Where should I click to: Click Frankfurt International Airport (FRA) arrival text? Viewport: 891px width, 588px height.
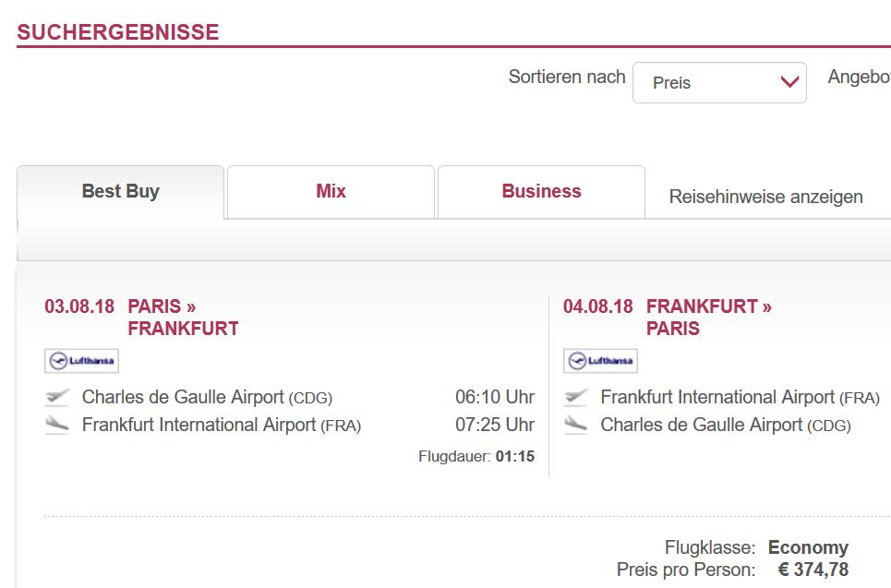[x=222, y=425]
